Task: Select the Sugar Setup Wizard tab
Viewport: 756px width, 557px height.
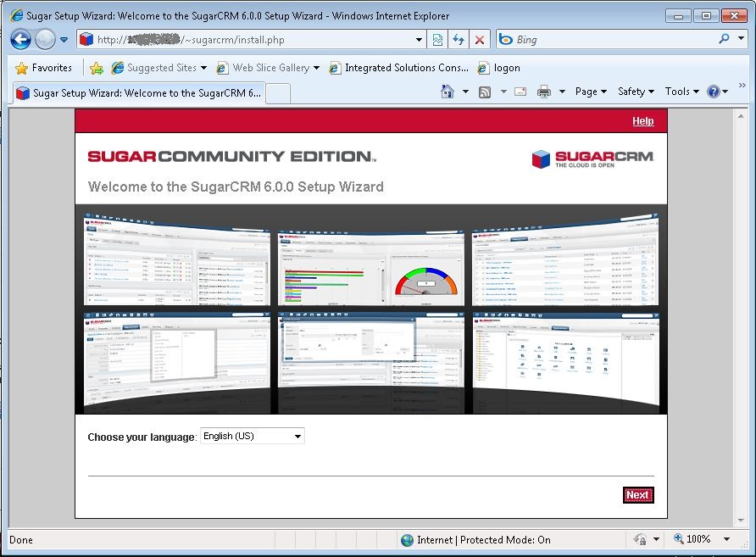Action: [139, 93]
